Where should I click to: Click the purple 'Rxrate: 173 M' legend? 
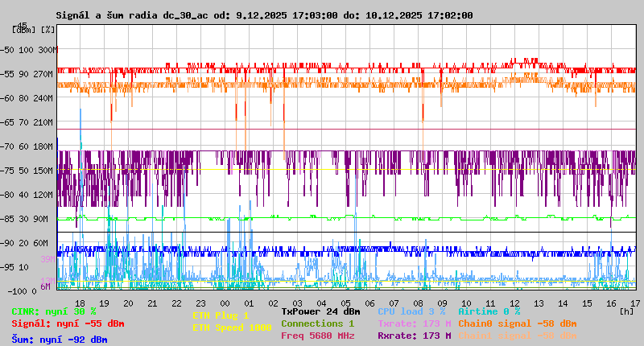414,336
